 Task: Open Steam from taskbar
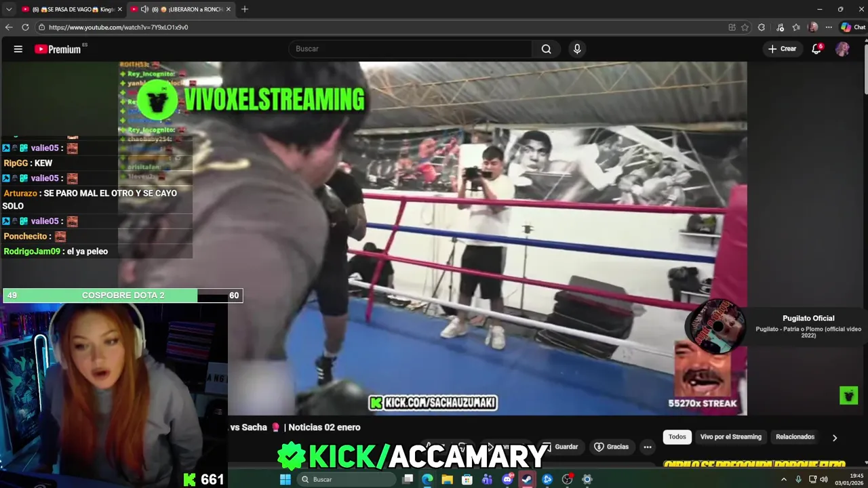pos(527,479)
